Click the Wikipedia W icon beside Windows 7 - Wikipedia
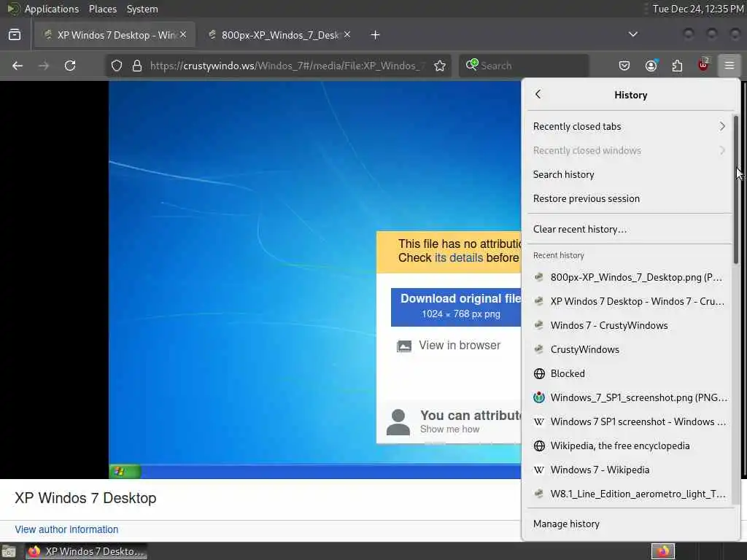This screenshot has height=560, width=747. pyautogui.click(x=539, y=470)
